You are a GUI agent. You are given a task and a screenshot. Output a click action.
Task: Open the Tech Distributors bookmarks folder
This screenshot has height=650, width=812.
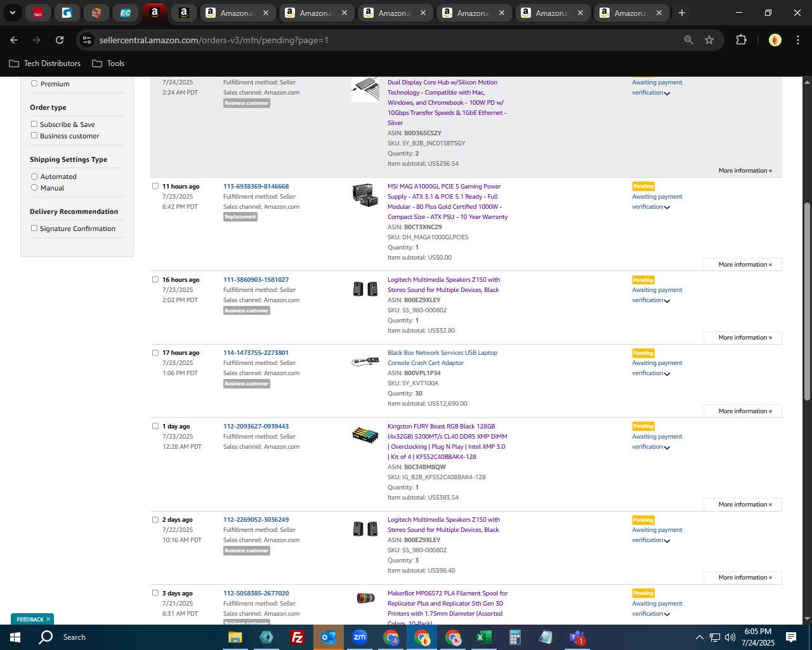45,63
